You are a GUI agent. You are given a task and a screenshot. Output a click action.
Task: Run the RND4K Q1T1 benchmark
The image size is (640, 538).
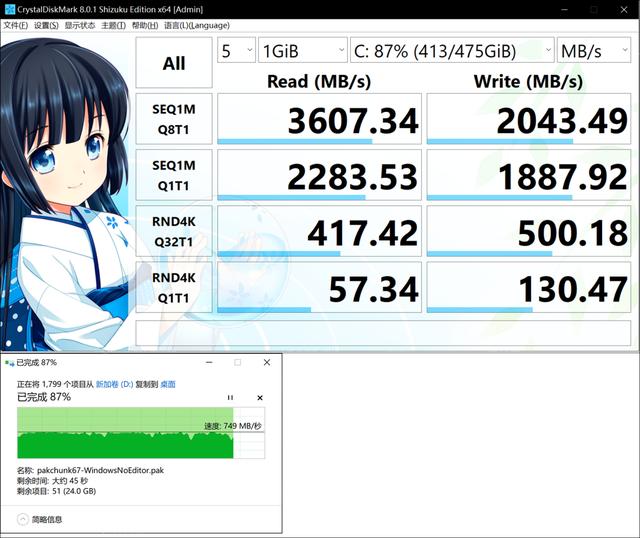tap(174, 287)
